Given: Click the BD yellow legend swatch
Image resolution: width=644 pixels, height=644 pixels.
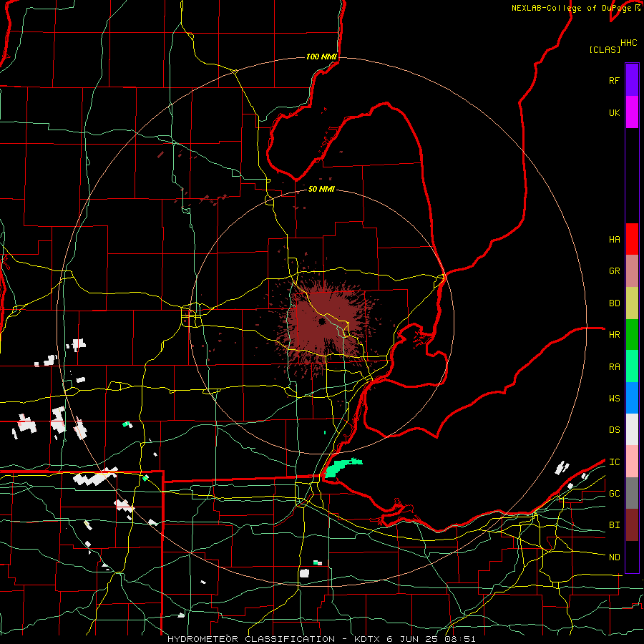Looking at the screenshot, I should click(x=632, y=303).
